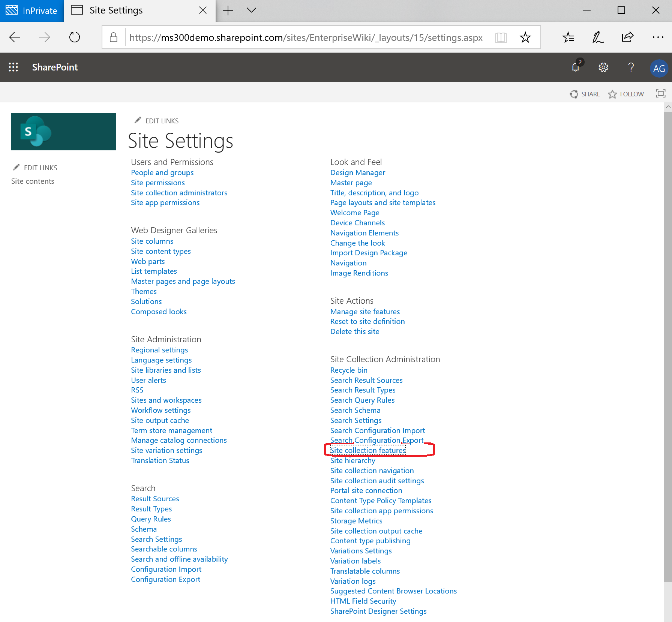Open the AG account avatar

(659, 68)
